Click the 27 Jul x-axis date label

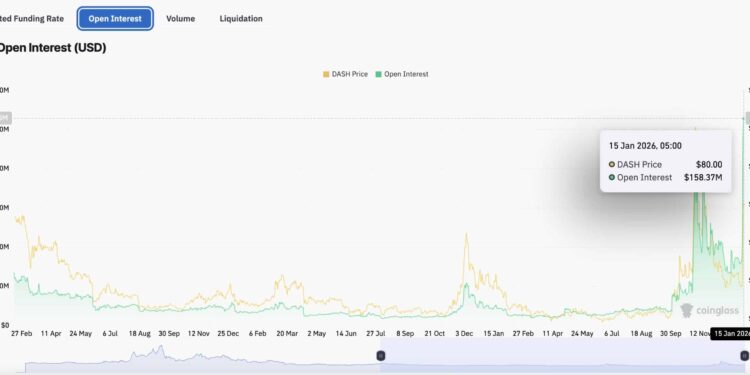click(375, 333)
